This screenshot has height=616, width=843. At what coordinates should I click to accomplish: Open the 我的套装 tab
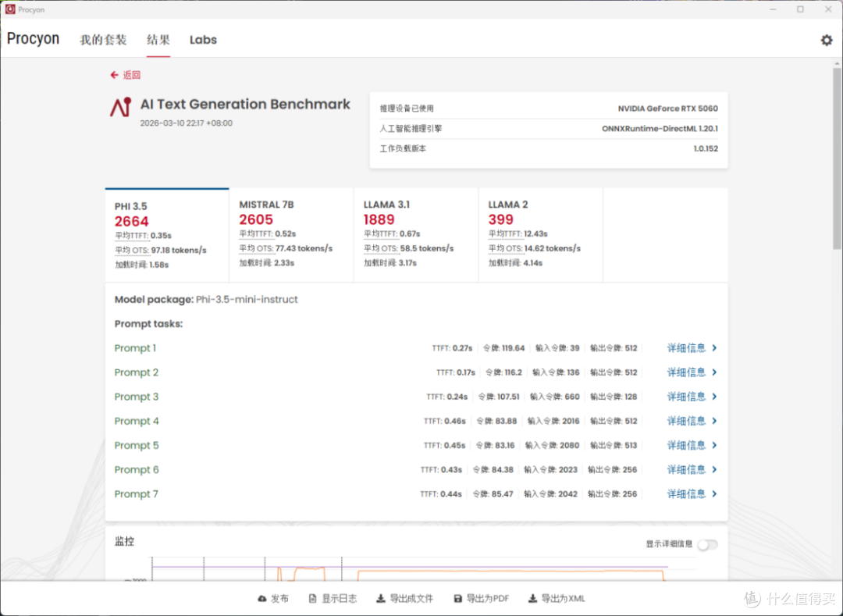103,40
